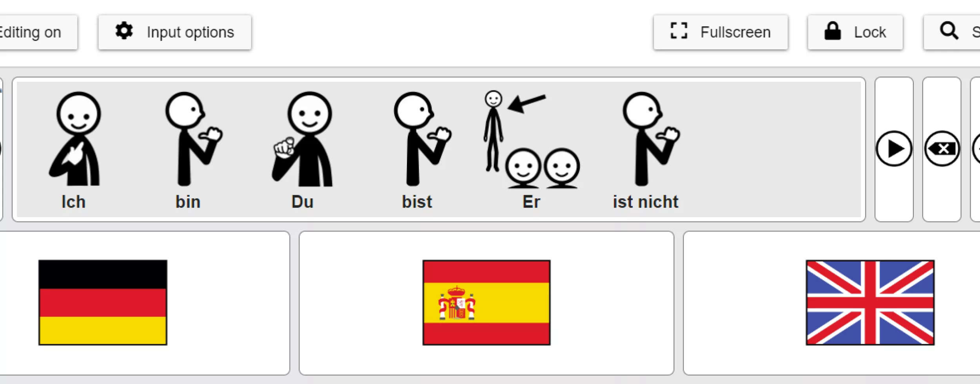Click the partially visible button after backspace
This screenshot has width=980, height=384.
(x=975, y=149)
